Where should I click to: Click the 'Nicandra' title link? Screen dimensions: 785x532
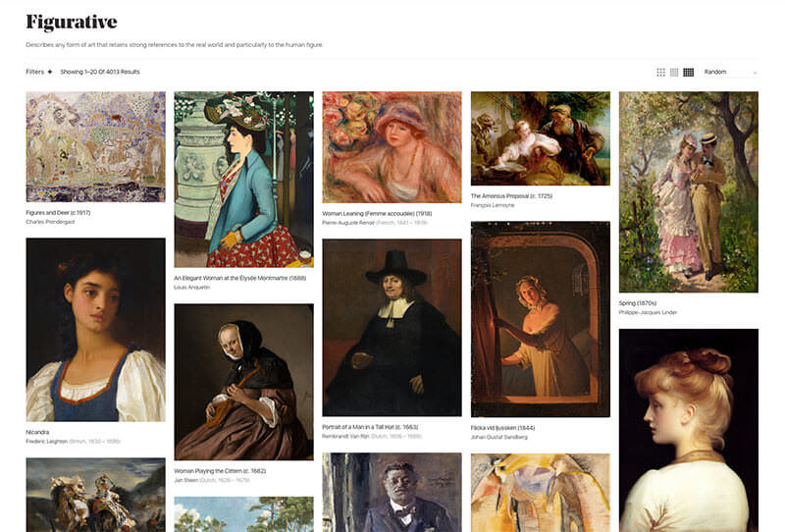37,432
